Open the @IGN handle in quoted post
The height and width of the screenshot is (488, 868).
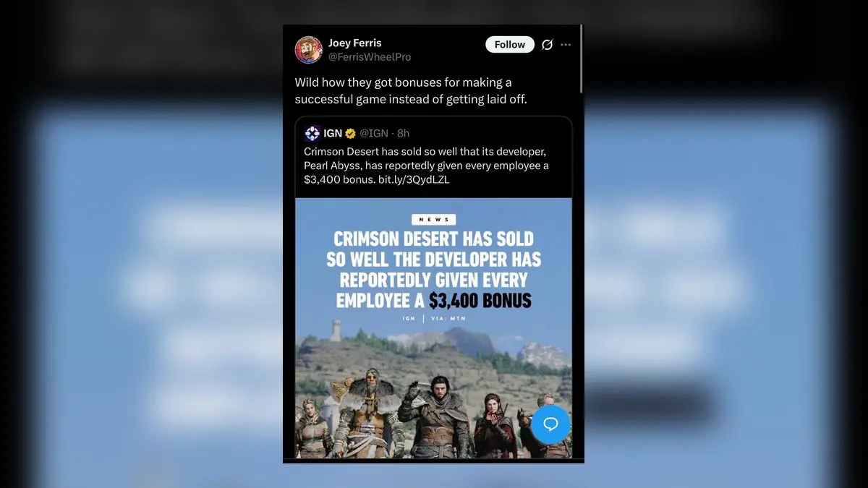pos(374,133)
